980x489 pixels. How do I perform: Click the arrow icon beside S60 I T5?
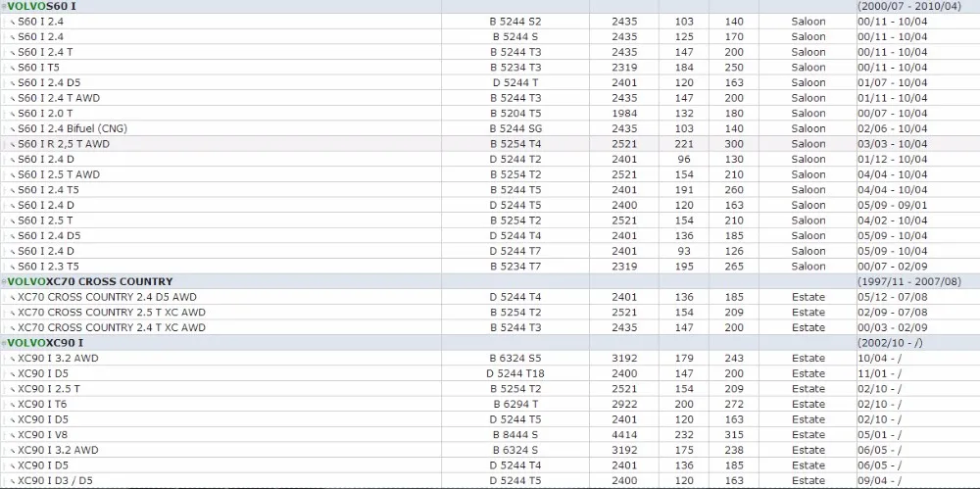13,69
